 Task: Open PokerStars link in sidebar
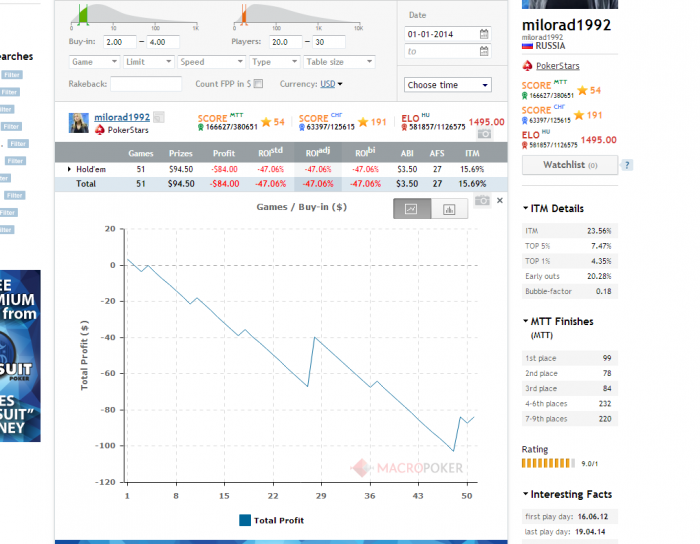click(558, 66)
